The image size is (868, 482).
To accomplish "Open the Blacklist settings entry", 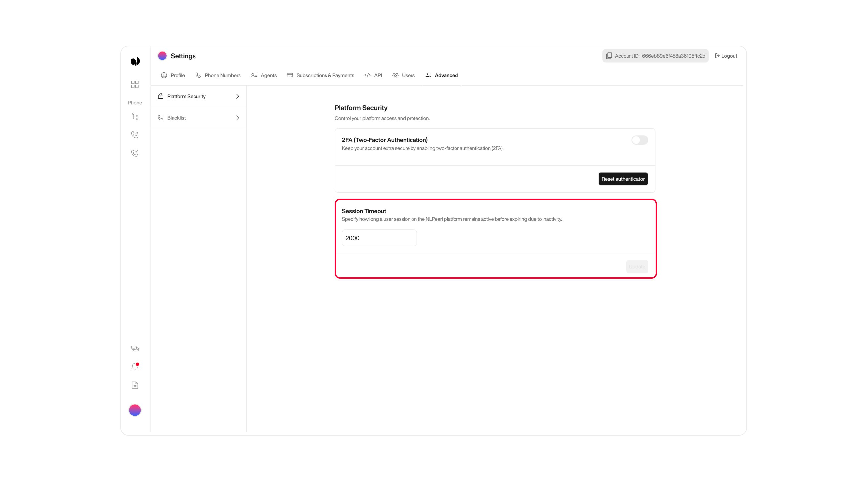I will (176, 118).
